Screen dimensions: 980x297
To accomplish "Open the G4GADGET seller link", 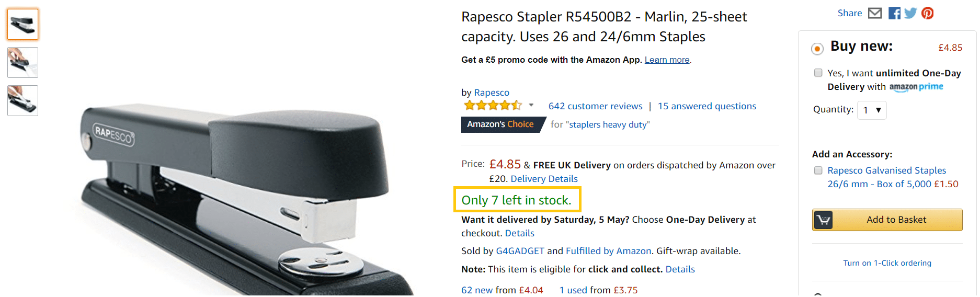I will coord(520,251).
